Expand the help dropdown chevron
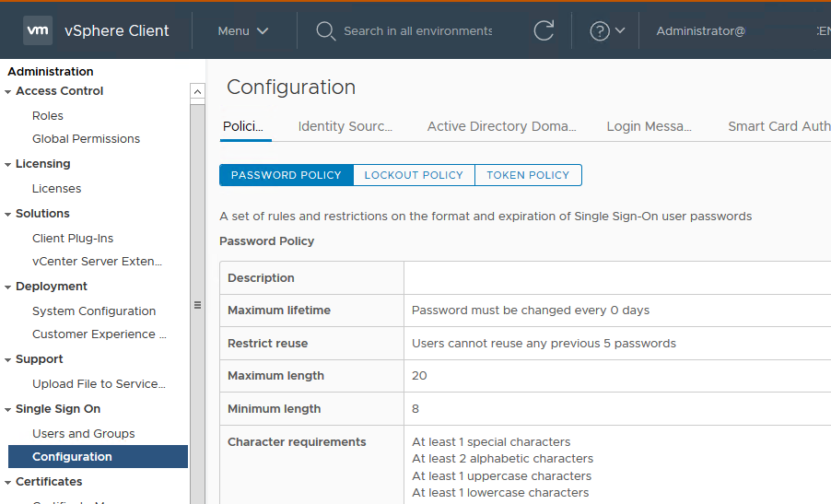Image resolution: width=831 pixels, height=504 pixels. point(619,30)
